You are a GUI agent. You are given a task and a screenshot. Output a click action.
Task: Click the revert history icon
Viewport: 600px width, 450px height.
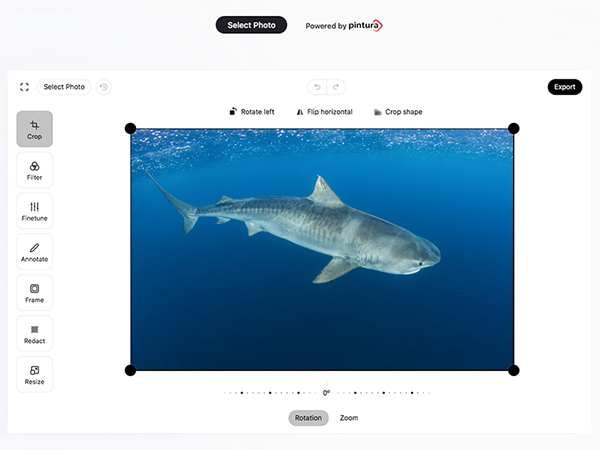[104, 87]
